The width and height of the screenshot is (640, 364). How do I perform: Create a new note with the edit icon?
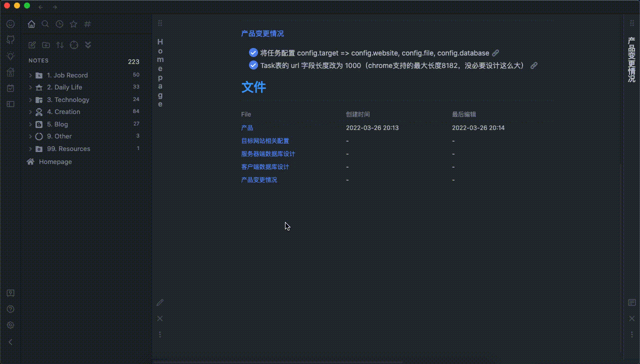32,45
